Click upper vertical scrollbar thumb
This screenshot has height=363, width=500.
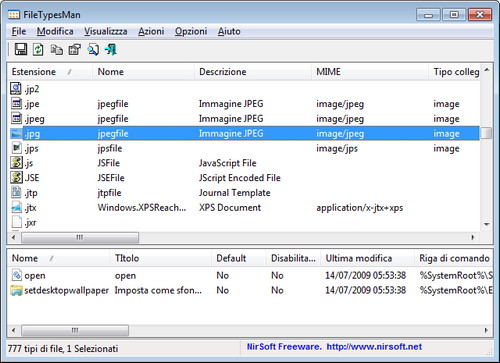tap(487, 133)
